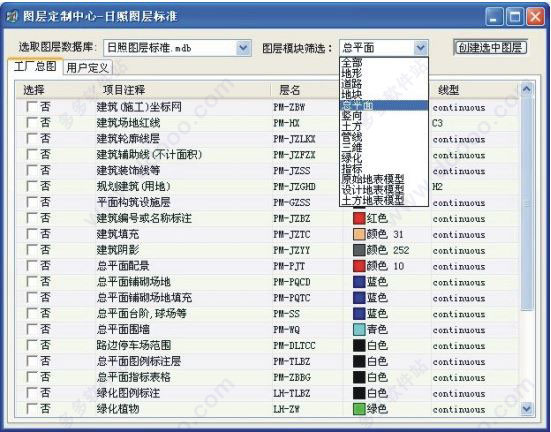The width and height of the screenshot is (551, 432).
Task: Choose 地形 in the filter list
Action: 384,73
